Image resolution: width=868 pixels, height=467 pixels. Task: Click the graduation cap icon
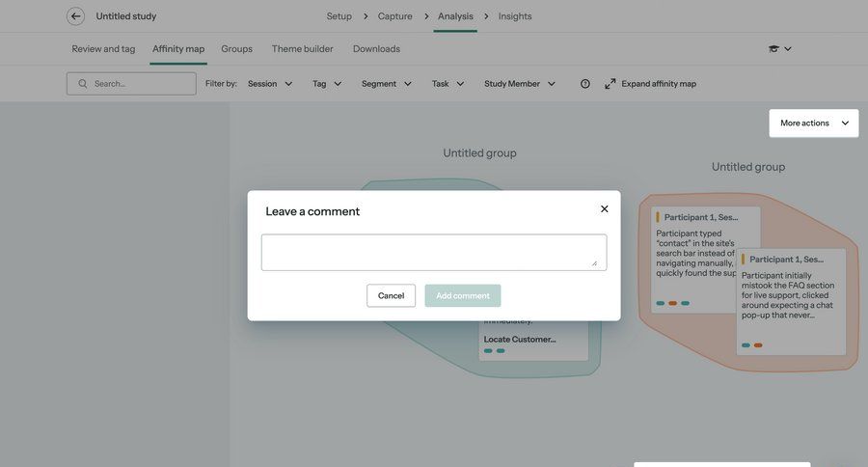[x=773, y=49]
